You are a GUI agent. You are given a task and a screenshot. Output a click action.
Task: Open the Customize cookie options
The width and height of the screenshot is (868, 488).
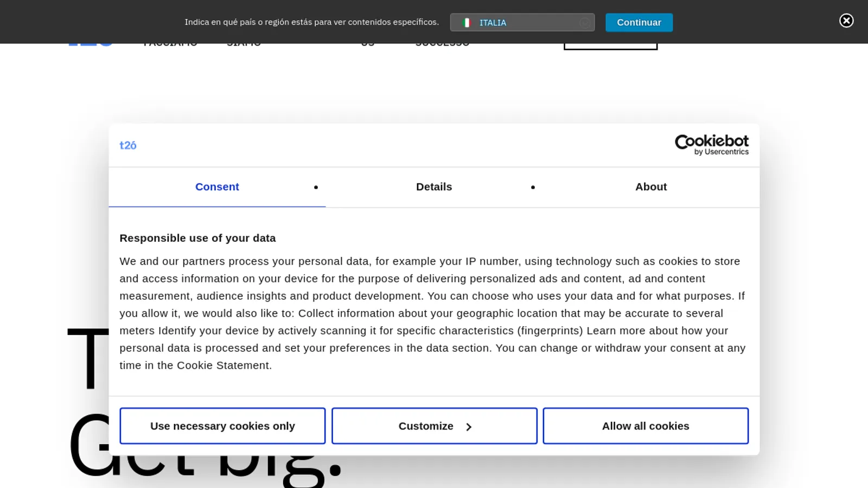(x=435, y=426)
